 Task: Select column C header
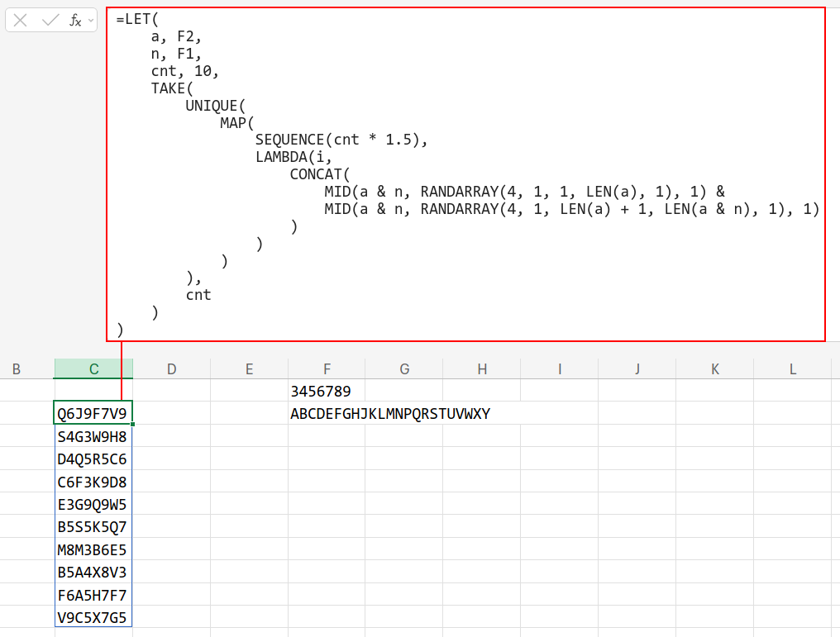93,369
